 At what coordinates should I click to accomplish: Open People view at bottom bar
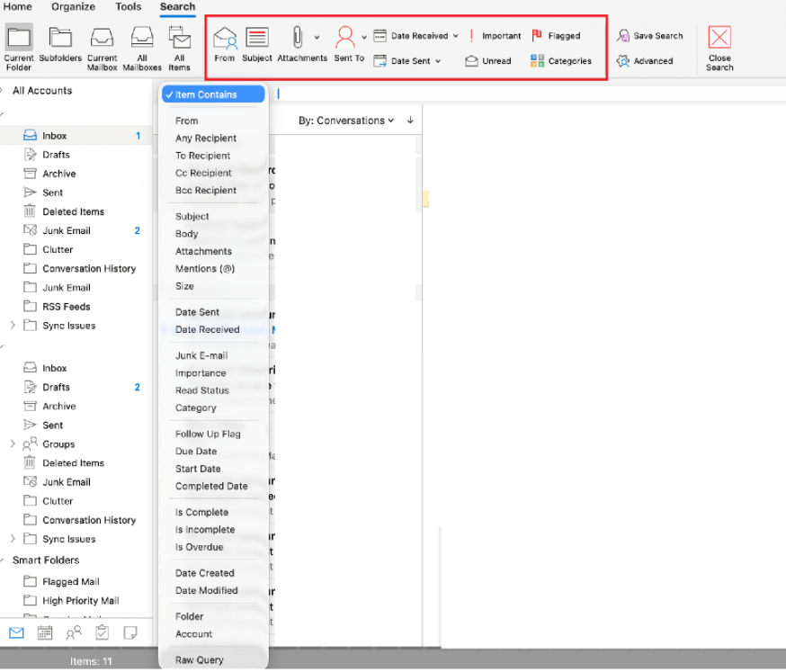[74, 633]
